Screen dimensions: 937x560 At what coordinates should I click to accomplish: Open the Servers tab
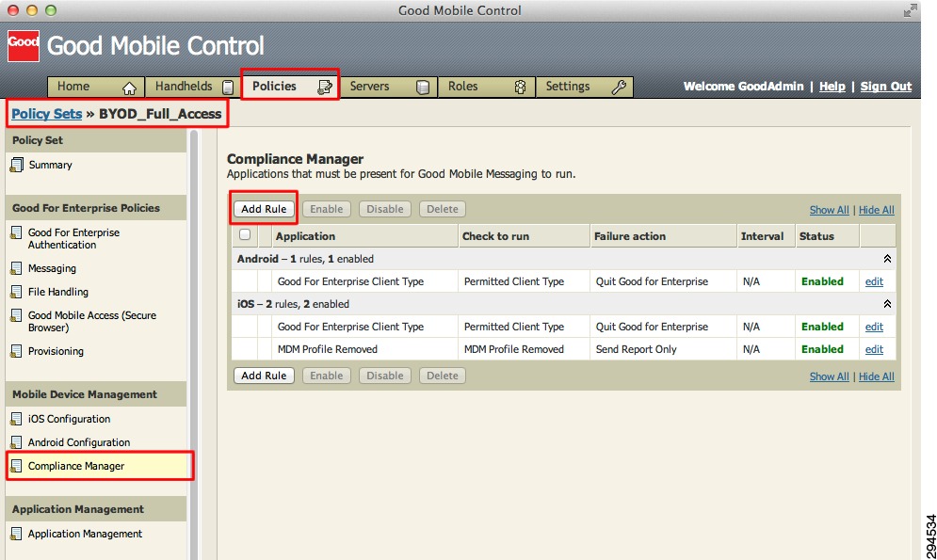tap(388, 88)
